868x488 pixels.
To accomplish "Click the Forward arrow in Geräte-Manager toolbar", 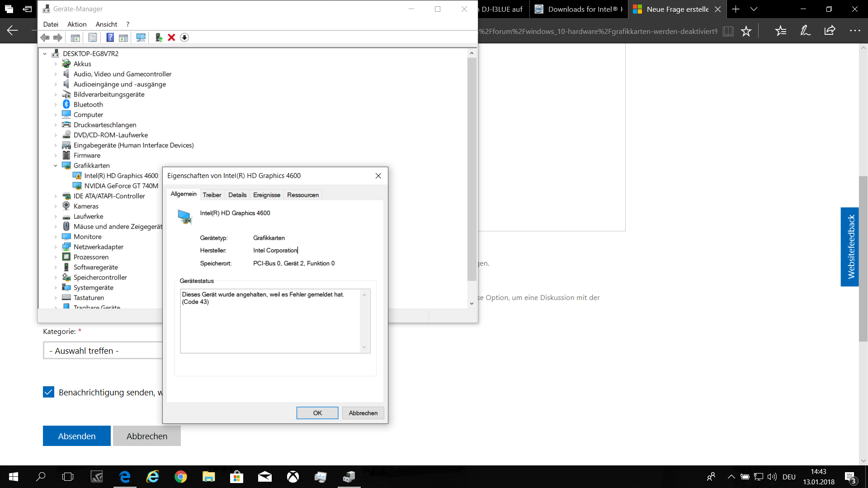I will [58, 38].
